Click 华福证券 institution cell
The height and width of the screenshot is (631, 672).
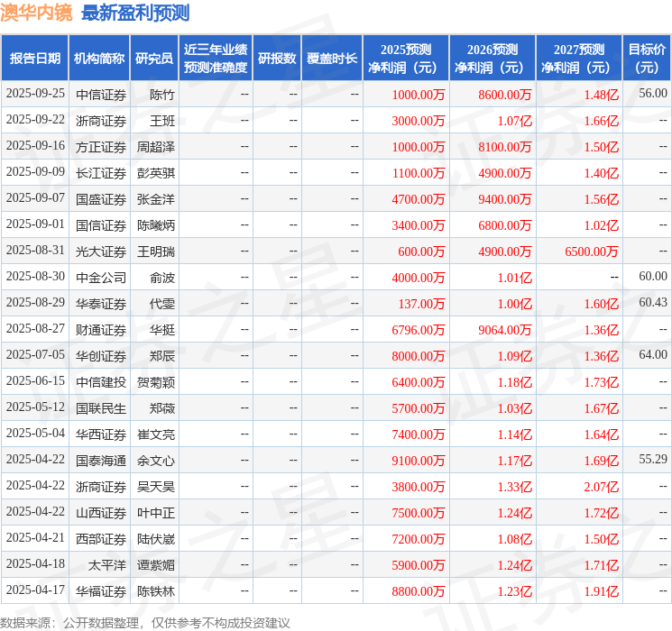click(x=101, y=591)
